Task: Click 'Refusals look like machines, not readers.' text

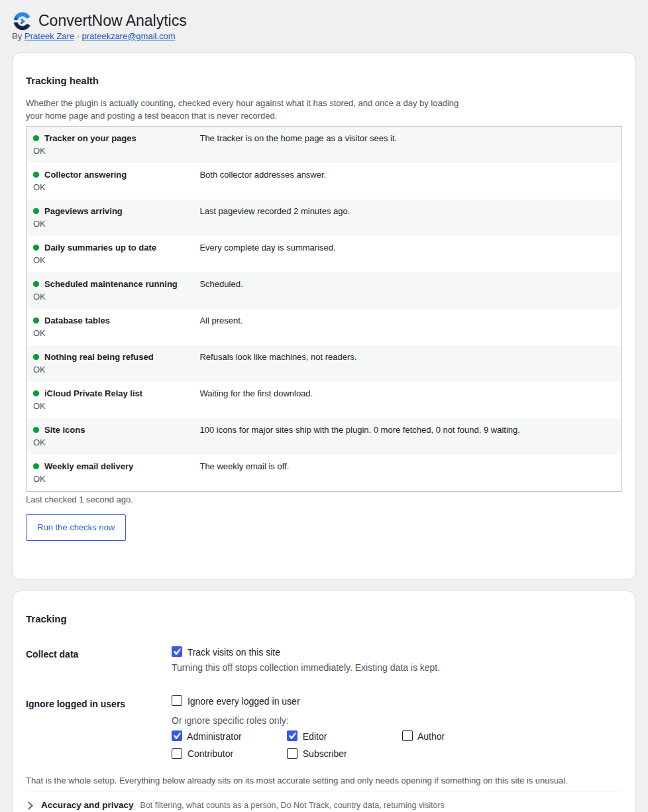Action: (x=278, y=357)
